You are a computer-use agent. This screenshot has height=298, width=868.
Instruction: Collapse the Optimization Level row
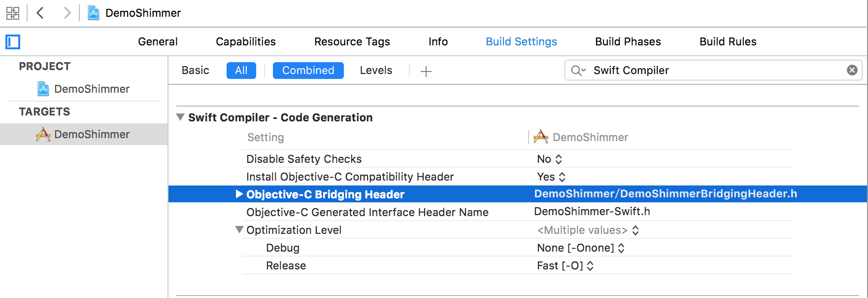(239, 229)
